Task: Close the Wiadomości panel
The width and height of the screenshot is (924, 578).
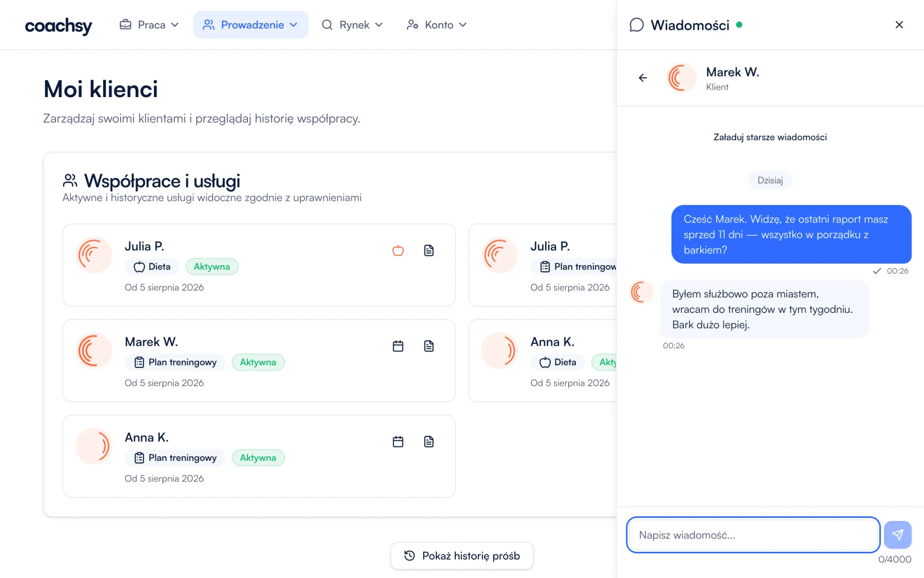Action: (x=899, y=25)
